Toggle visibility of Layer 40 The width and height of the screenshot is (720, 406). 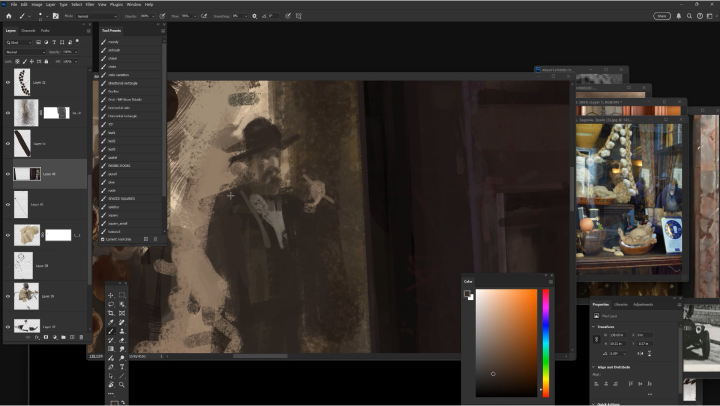(x=8, y=174)
